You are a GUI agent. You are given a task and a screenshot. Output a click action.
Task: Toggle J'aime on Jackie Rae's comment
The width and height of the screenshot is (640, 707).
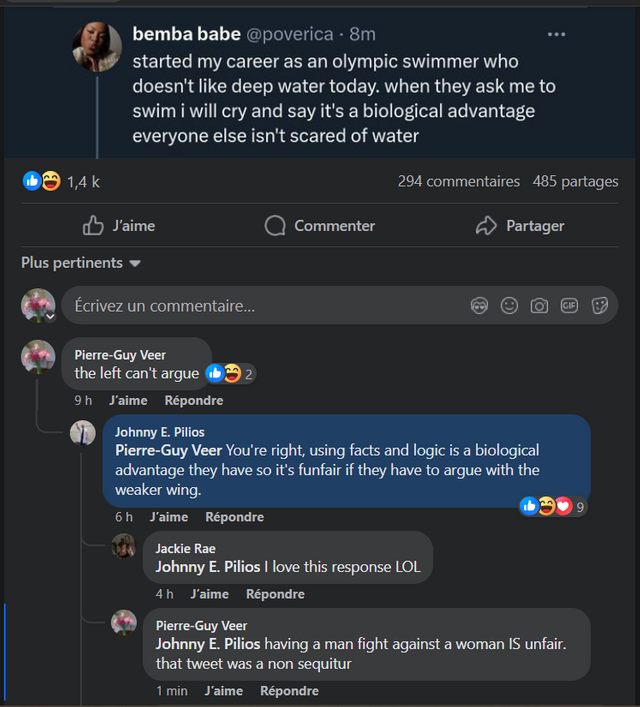click(x=209, y=594)
